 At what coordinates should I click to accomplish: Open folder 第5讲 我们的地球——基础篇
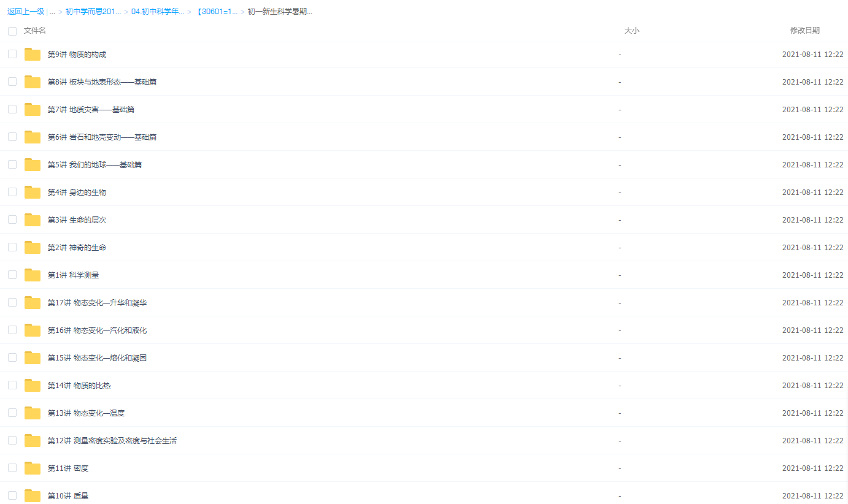tap(95, 165)
